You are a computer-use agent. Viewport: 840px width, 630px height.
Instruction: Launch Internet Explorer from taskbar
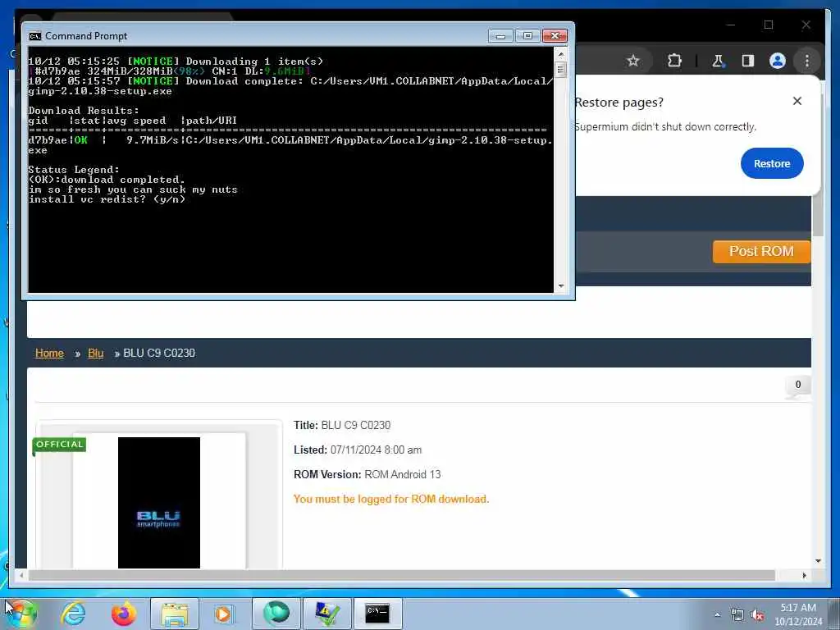(x=73, y=614)
